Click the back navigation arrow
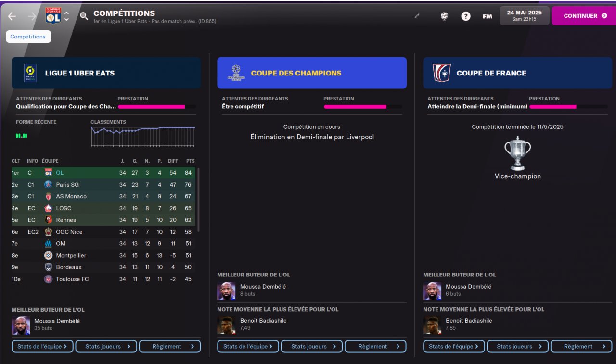616x364 pixels. (12, 16)
